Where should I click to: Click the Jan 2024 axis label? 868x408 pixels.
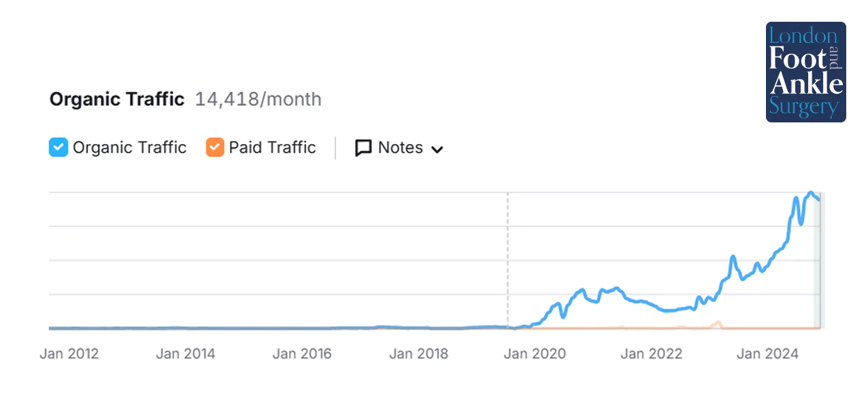point(768,354)
